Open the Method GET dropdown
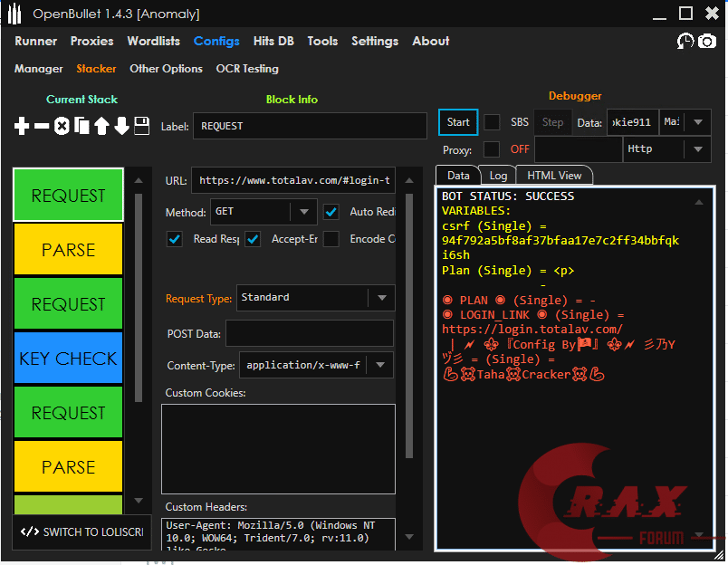The width and height of the screenshot is (728, 565). coord(303,212)
